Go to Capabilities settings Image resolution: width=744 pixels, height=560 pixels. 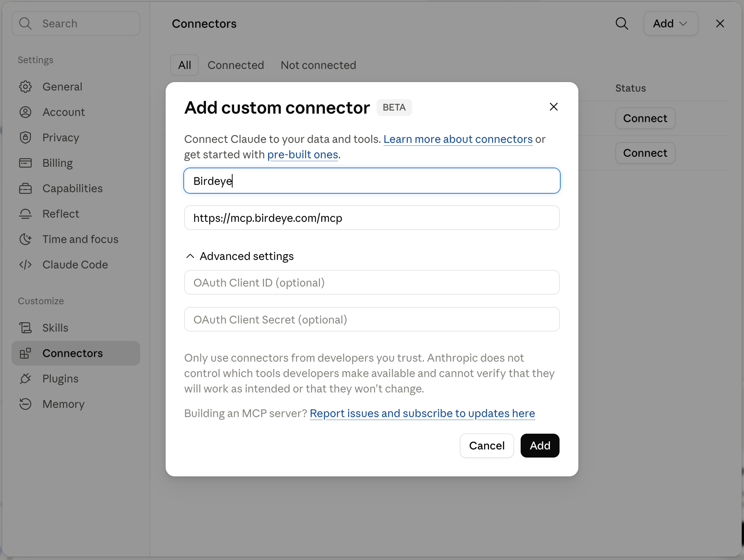tap(76, 188)
